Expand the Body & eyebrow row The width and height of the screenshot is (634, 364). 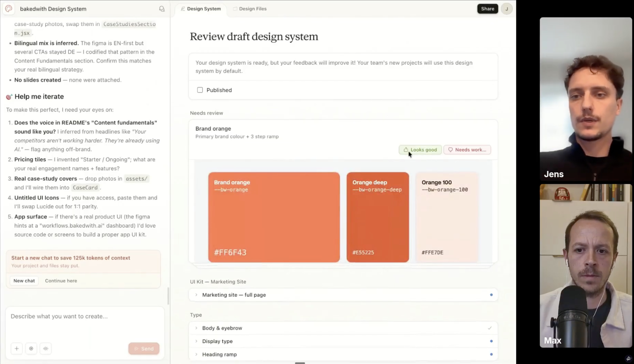(343, 328)
